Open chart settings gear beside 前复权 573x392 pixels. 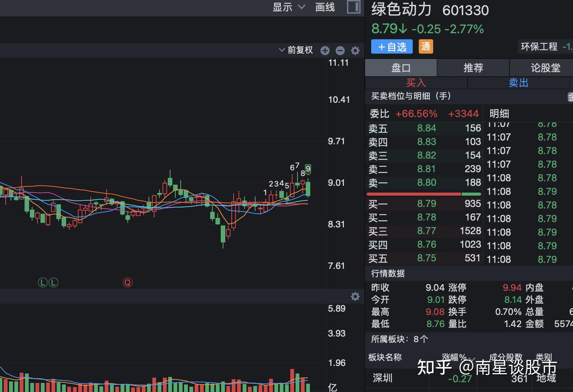pyautogui.click(x=355, y=51)
